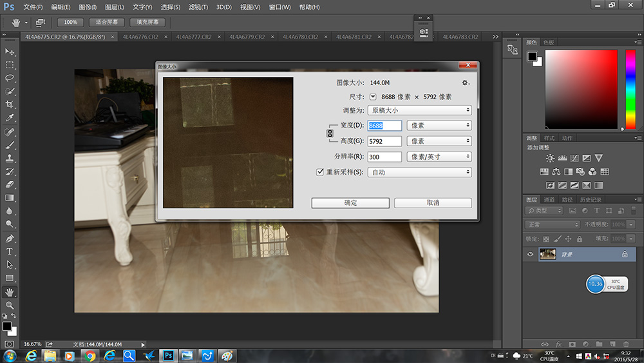Select the Crop tool in toolbar
This screenshot has height=363, width=644.
pos(10,104)
